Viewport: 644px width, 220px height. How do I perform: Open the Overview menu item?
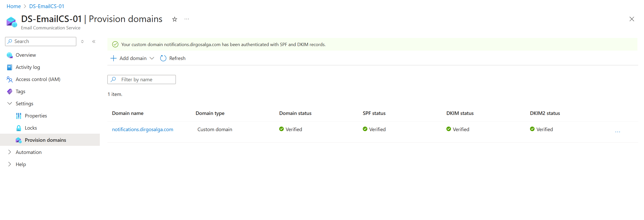click(x=26, y=55)
